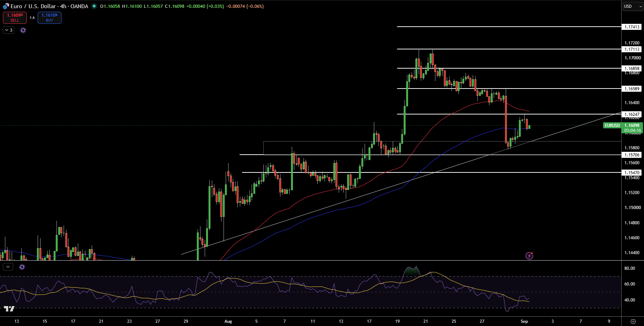Collapse the indicator legend showing 3
The height and width of the screenshot is (326, 644).
pyautogui.click(x=9, y=30)
